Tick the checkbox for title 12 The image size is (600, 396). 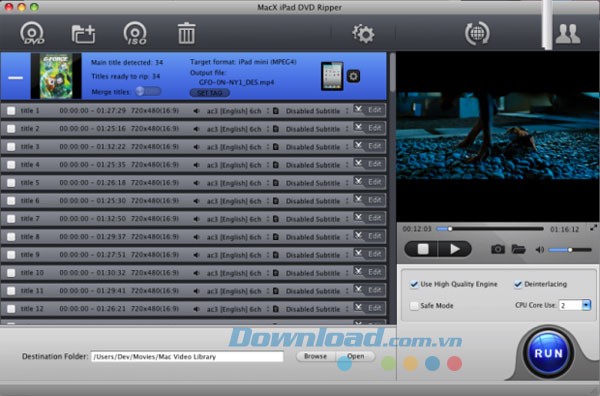(11, 308)
